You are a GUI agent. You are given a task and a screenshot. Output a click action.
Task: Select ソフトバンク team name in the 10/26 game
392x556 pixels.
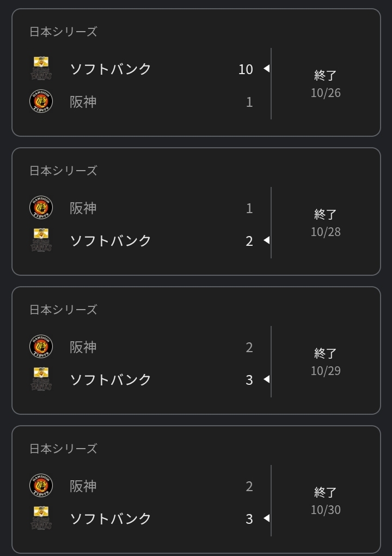pyautogui.click(x=111, y=69)
